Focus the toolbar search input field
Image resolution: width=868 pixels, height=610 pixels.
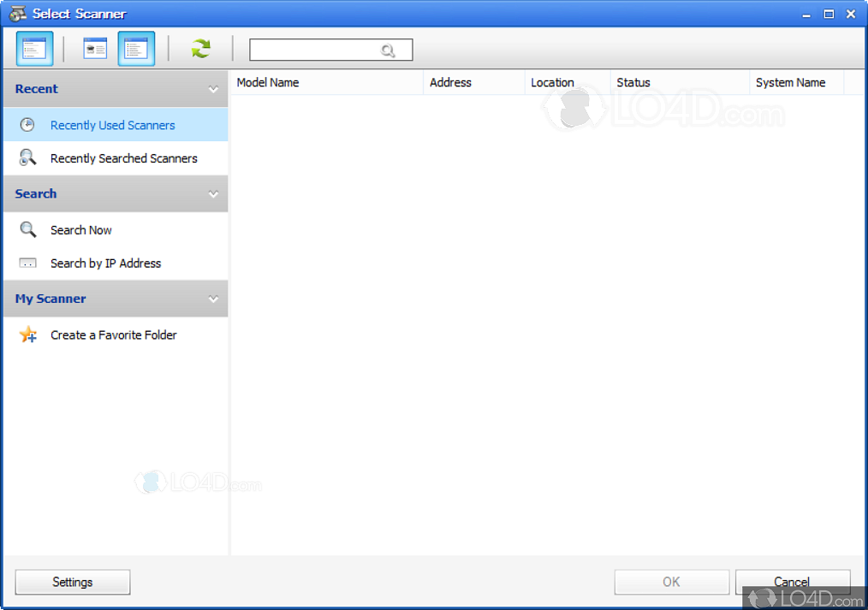[331, 50]
